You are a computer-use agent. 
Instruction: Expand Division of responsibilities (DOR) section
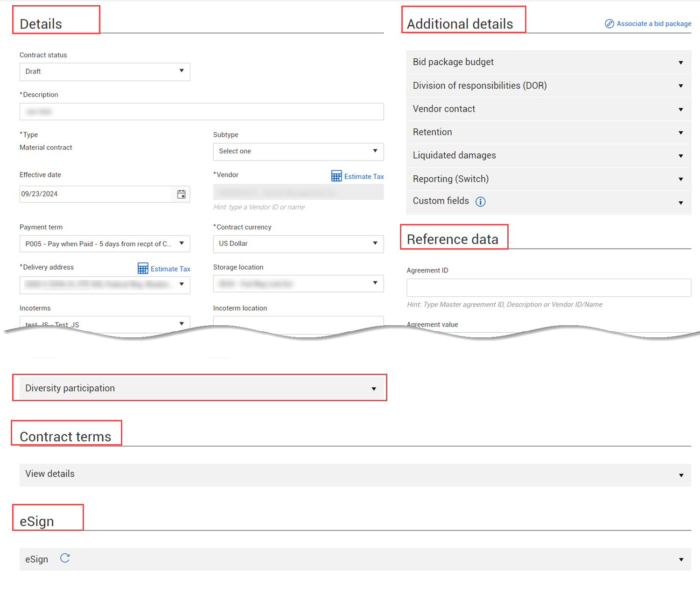548,86
